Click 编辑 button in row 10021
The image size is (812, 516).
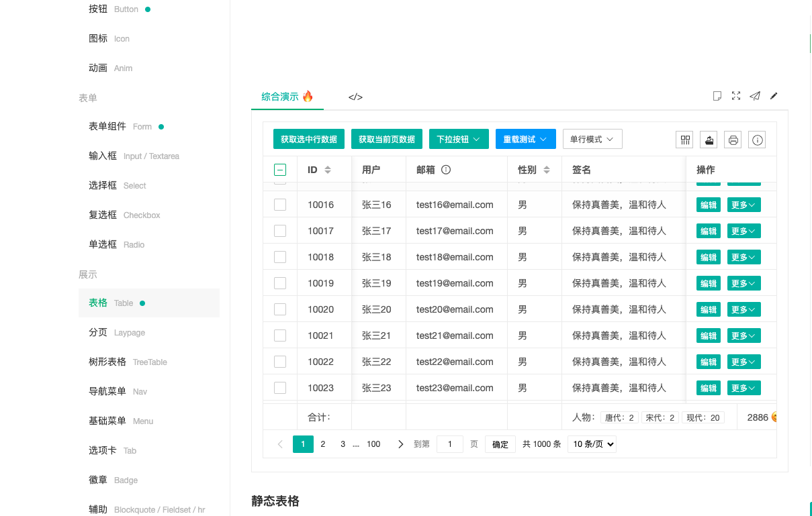(709, 336)
